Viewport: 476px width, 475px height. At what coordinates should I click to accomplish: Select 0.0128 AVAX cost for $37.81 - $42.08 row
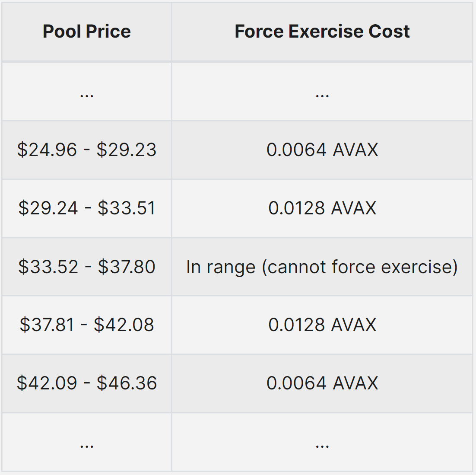322,325
